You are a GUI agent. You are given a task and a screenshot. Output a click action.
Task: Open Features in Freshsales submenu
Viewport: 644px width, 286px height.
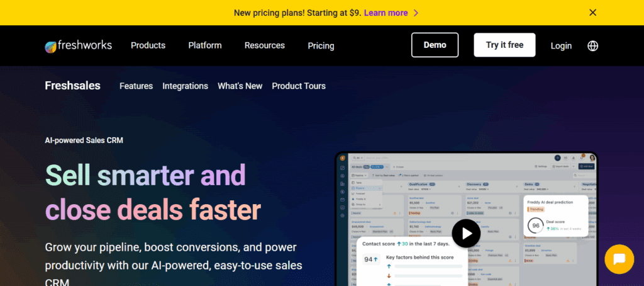point(136,86)
